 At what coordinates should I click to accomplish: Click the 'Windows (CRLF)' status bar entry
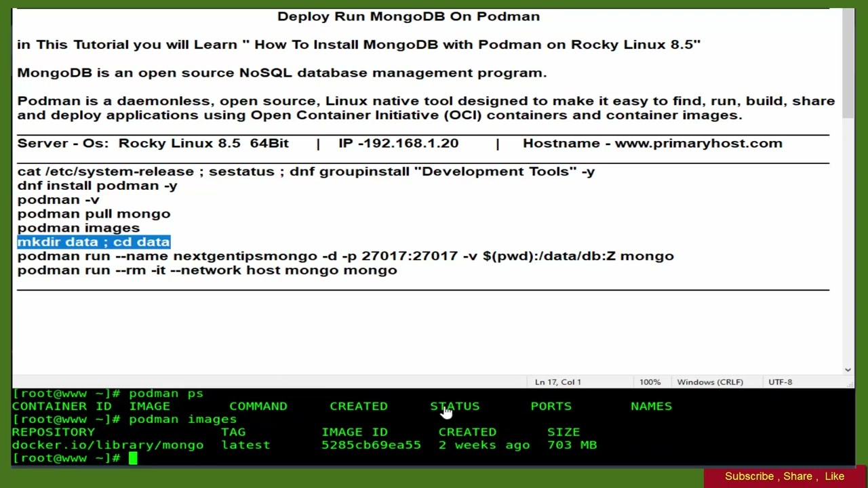click(x=710, y=382)
